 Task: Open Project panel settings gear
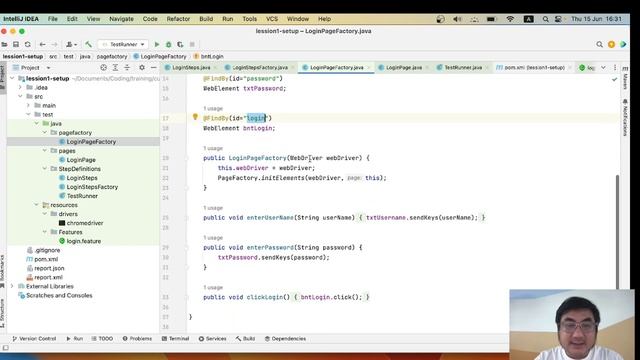pos(142,68)
